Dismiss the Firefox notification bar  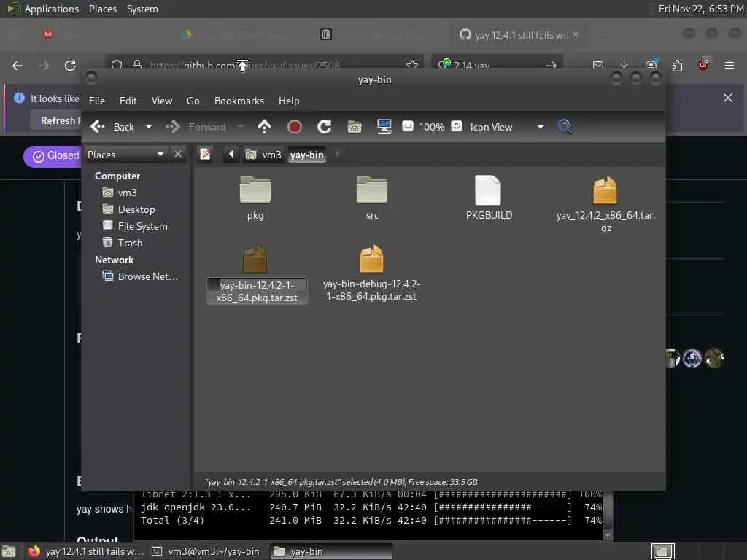pos(728,98)
